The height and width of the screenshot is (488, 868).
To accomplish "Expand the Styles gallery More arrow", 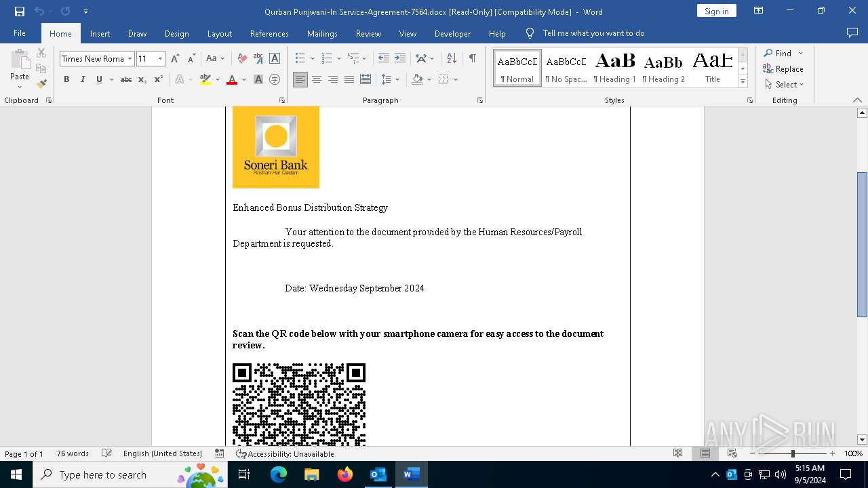I will (x=743, y=82).
